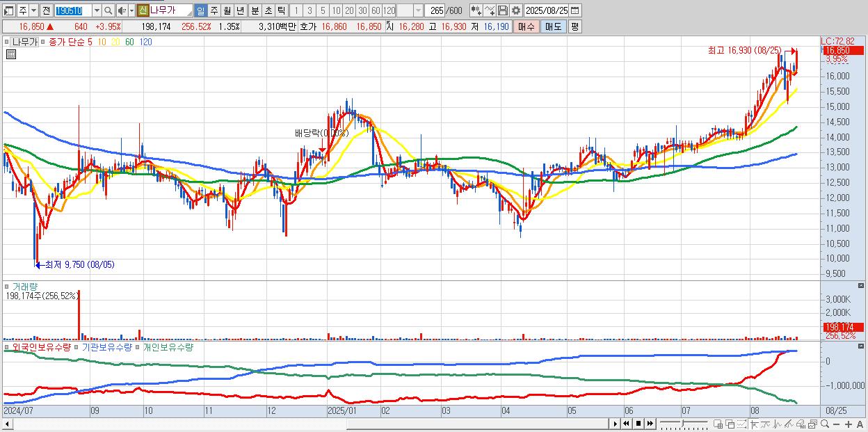
Task: Click the 신 credit marker badge
Action: click(143, 10)
